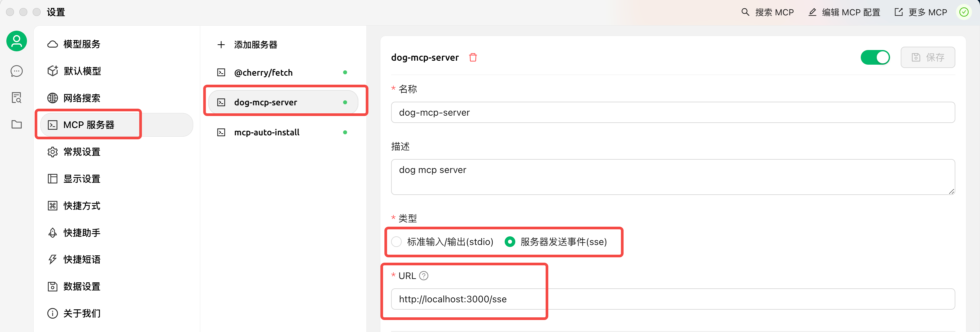Click the 默认模型 cube icon
This screenshot has height=332, width=980.
tap(53, 71)
